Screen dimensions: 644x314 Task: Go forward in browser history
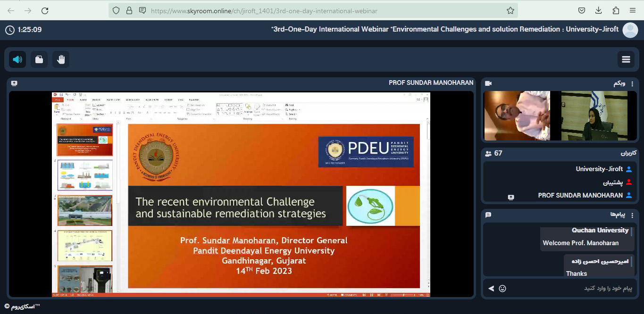28,10
